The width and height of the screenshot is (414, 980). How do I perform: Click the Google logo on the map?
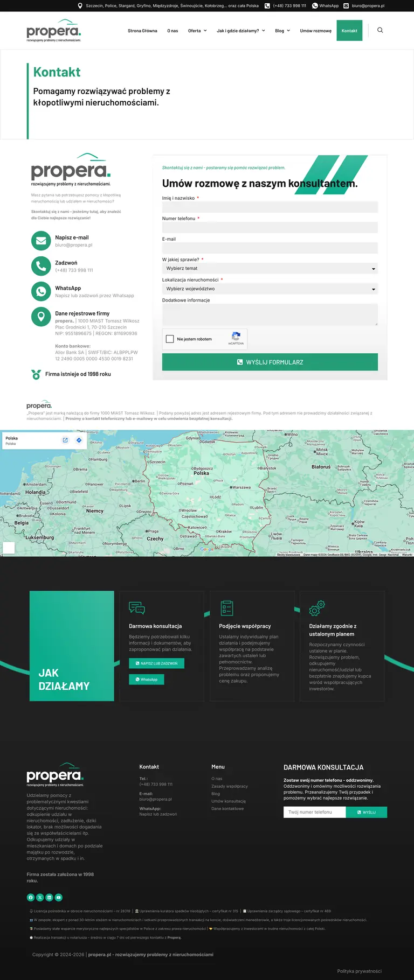[207, 549]
